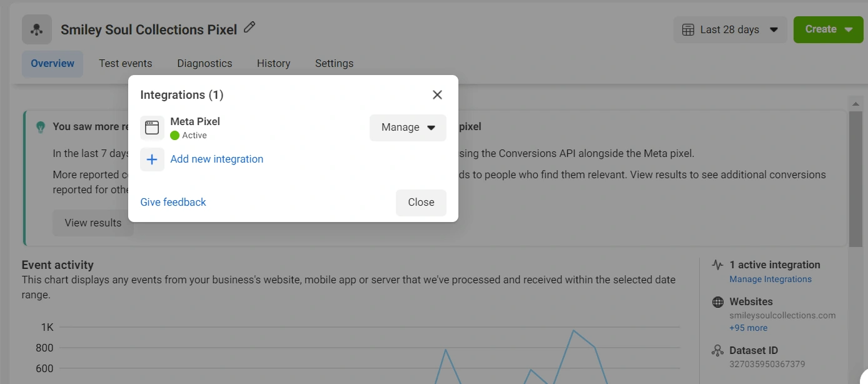Click the 1 active integration label
The image size is (868, 384).
[x=775, y=265]
